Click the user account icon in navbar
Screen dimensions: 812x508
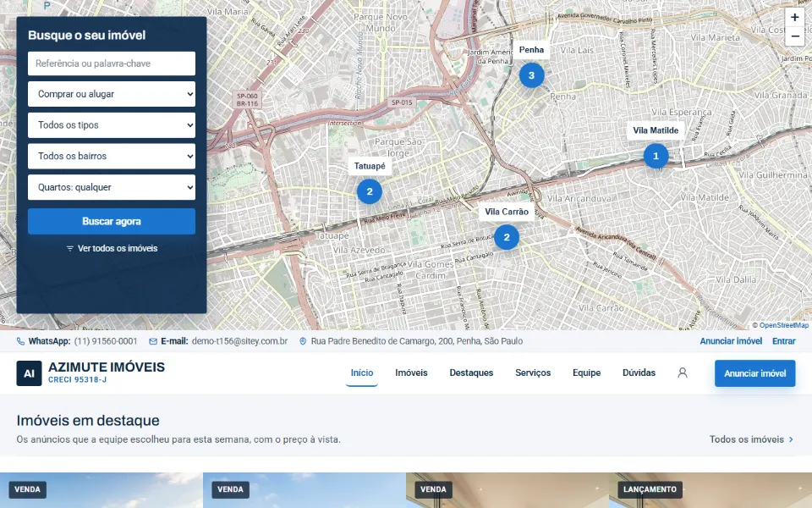[683, 373]
